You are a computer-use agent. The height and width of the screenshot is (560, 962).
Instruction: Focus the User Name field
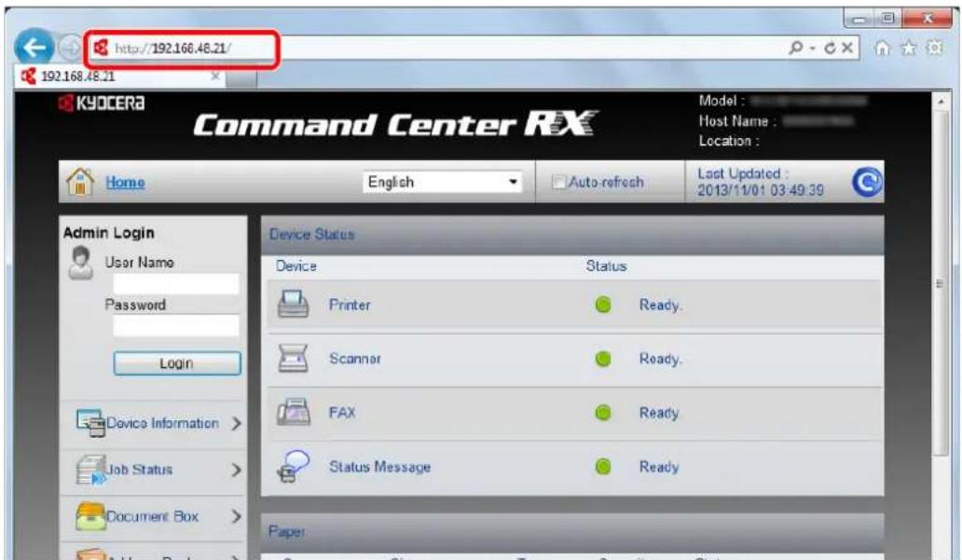(176, 284)
